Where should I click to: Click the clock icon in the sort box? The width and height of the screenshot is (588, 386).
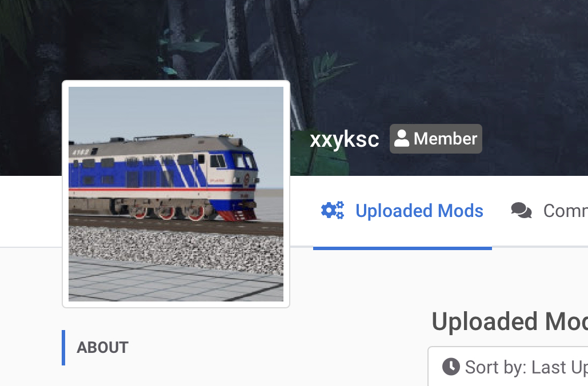(451, 367)
